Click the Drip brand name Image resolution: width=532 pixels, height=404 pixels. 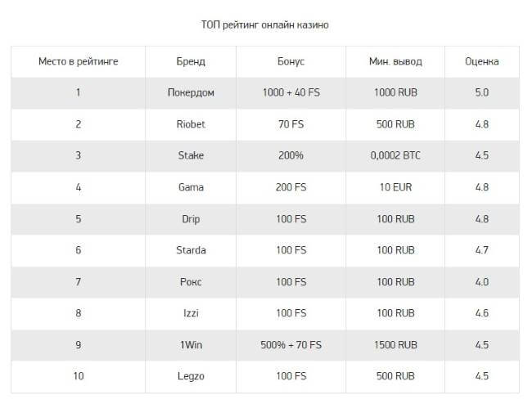click(191, 219)
